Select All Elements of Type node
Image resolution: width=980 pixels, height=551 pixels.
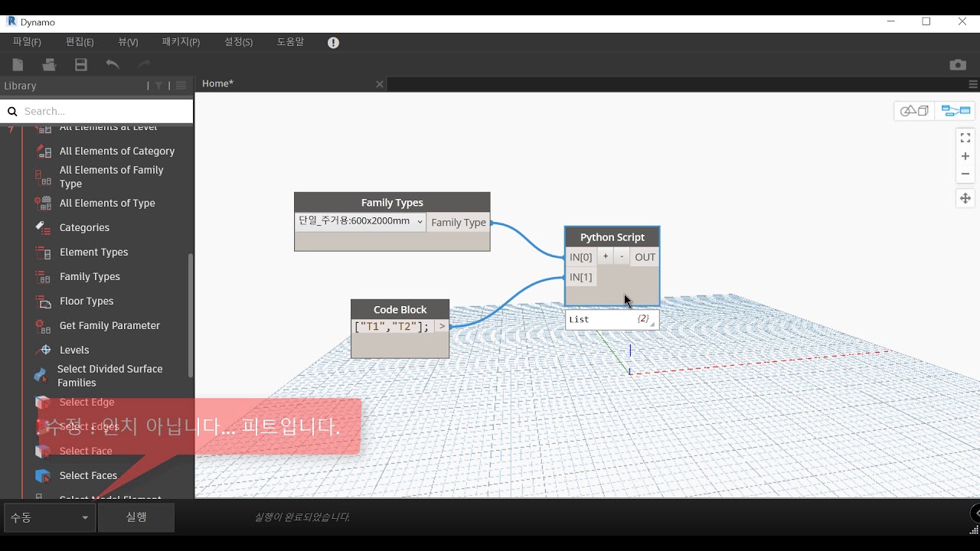click(x=106, y=204)
